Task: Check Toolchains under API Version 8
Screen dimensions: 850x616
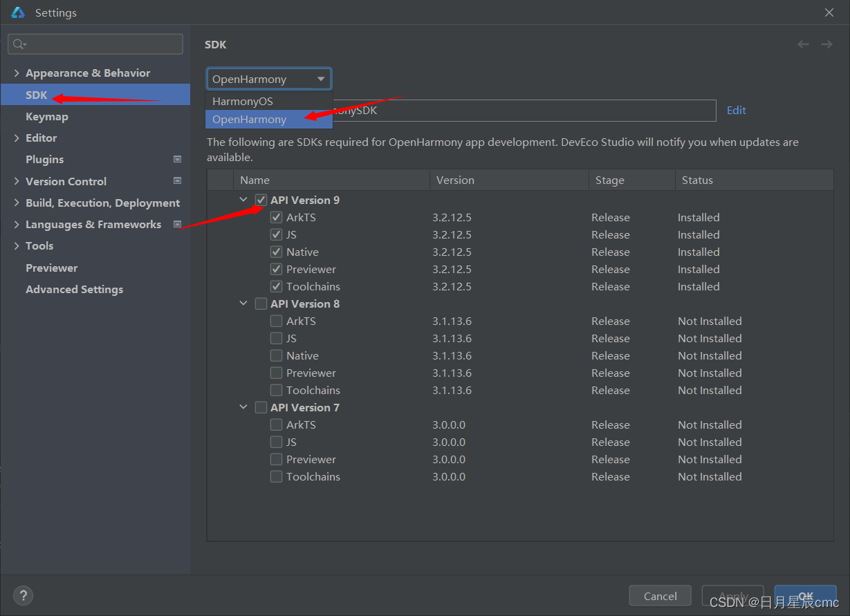Action: click(276, 390)
